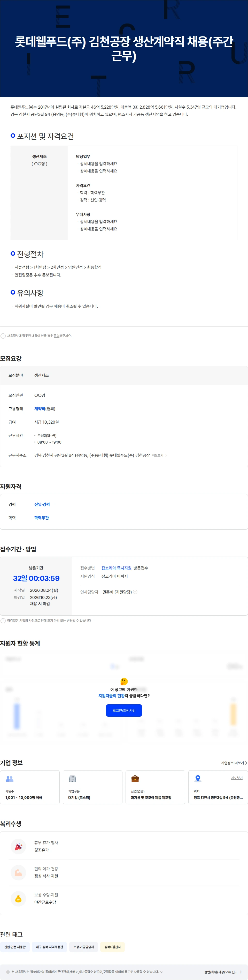
Task: Click the 계약직 employment type text
Action: [x=40, y=409]
